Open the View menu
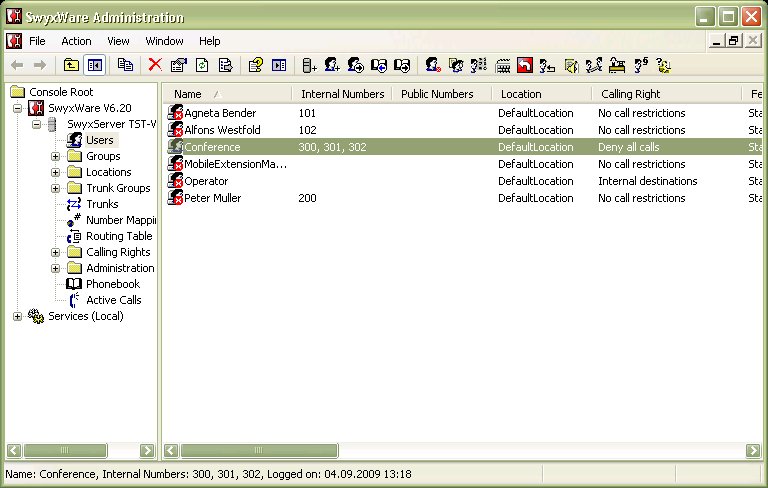Viewport: 768px width, 488px height. coord(119,41)
